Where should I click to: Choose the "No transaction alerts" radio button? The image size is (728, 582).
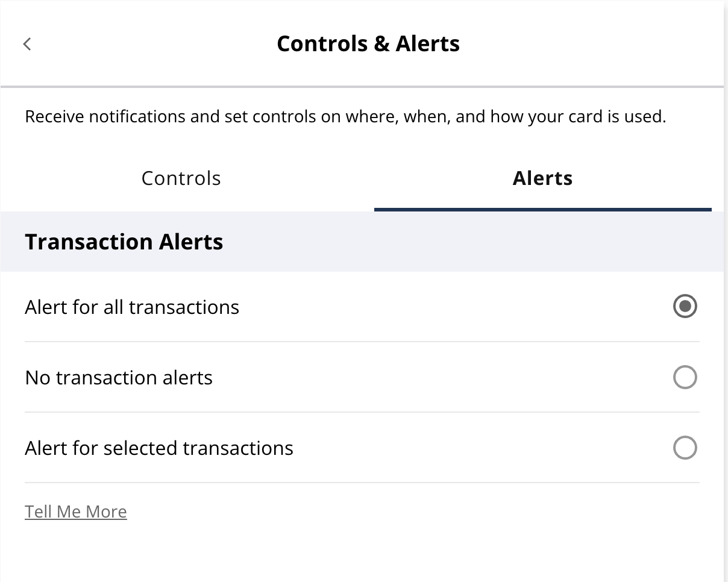685,378
